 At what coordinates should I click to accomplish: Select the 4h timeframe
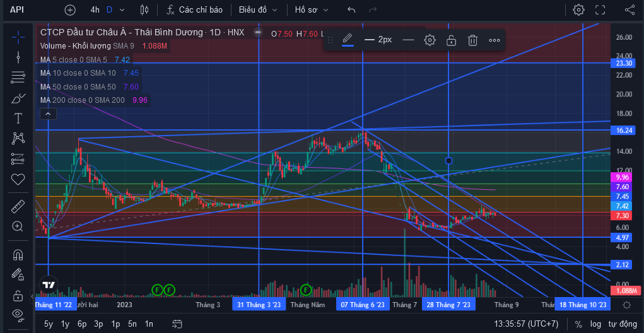click(x=95, y=10)
